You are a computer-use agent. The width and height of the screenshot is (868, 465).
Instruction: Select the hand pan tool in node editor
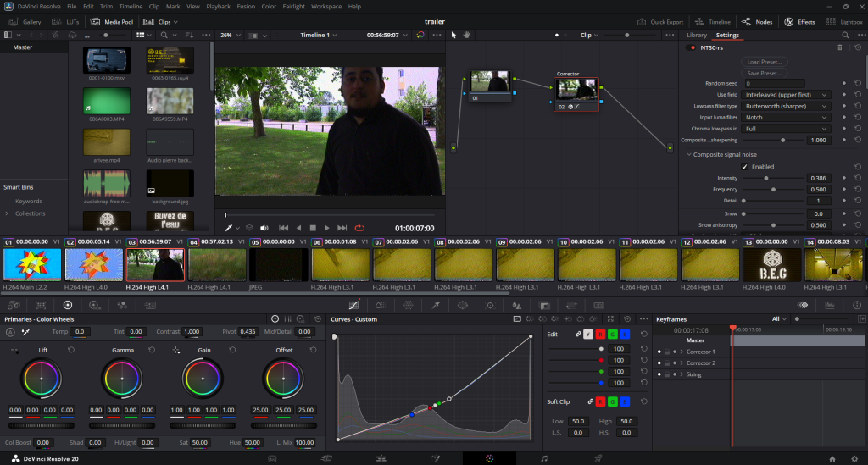[x=467, y=35]
